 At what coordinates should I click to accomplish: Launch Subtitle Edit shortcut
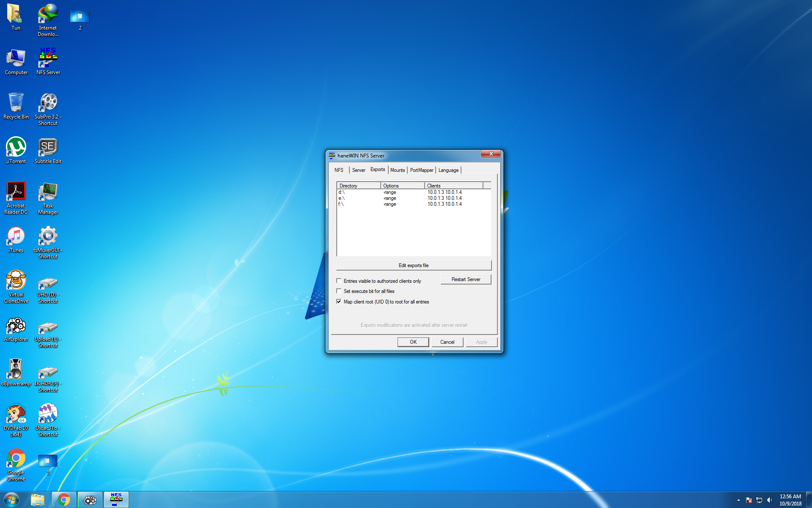tap(48, 151)
